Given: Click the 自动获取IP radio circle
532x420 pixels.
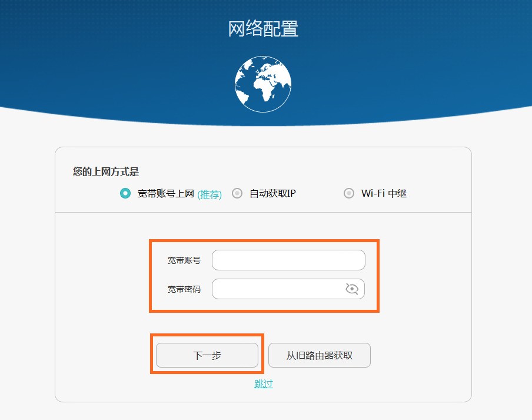Looking at the screenshot, I should (x=237, y=193).
